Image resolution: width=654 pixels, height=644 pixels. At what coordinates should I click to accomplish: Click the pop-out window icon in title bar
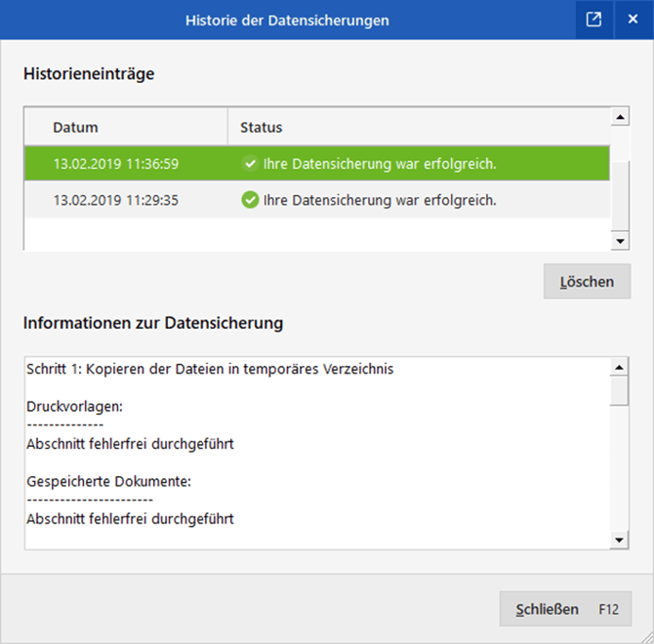point(593,20)
